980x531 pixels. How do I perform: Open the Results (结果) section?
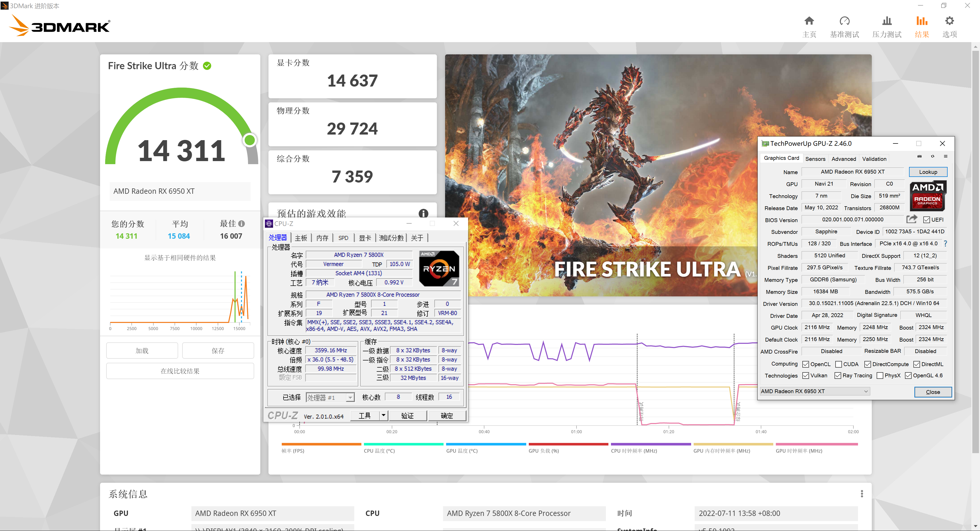[x=922, y=27]
